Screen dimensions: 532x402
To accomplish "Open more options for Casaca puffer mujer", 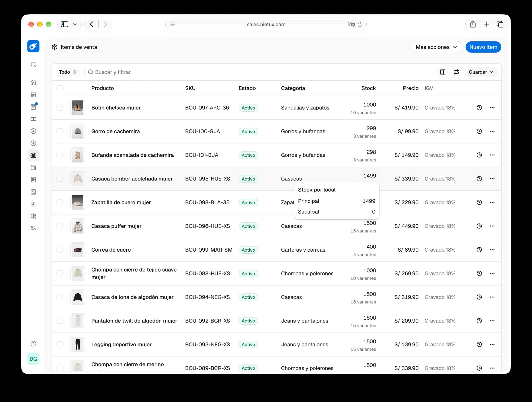I will (x=492, y=226).
